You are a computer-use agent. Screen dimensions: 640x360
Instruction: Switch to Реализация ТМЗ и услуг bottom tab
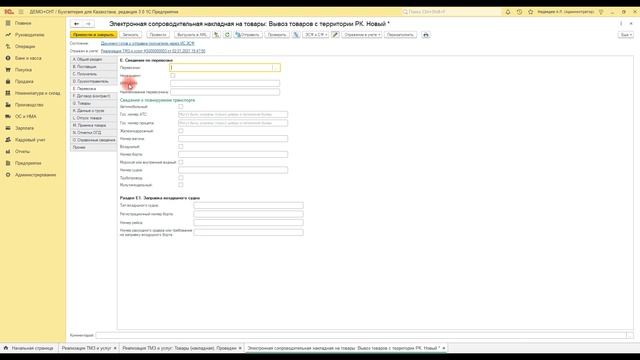click(86, 348)
